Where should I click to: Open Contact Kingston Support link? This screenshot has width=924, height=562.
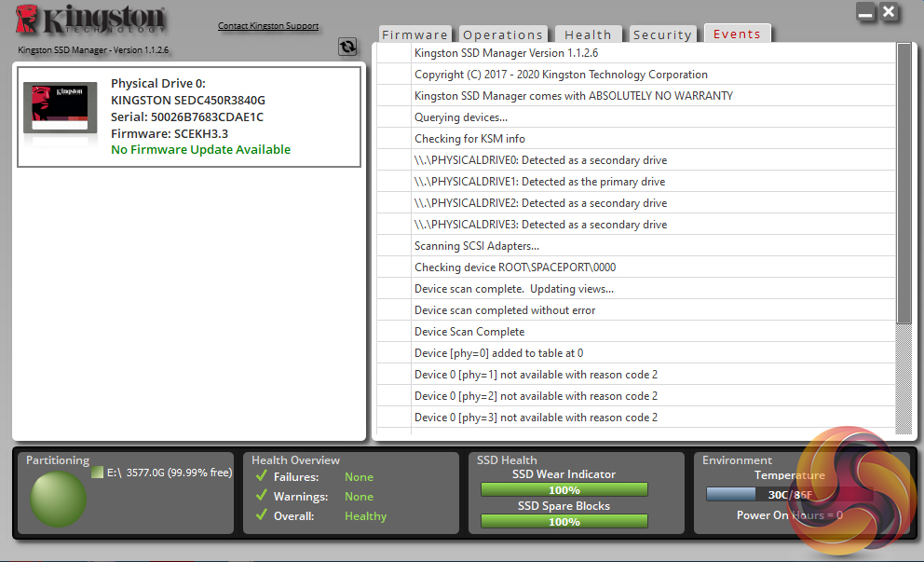point(268,26)
